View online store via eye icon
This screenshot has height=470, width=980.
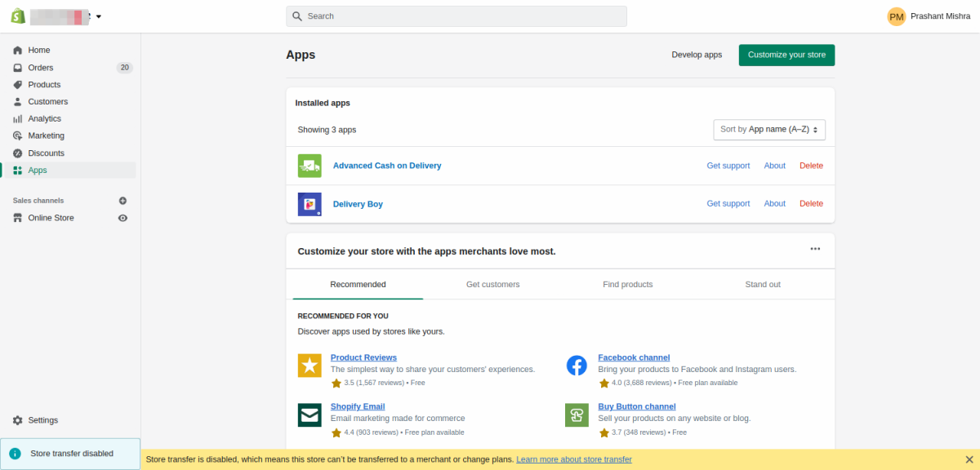click(x=122, y=218)
